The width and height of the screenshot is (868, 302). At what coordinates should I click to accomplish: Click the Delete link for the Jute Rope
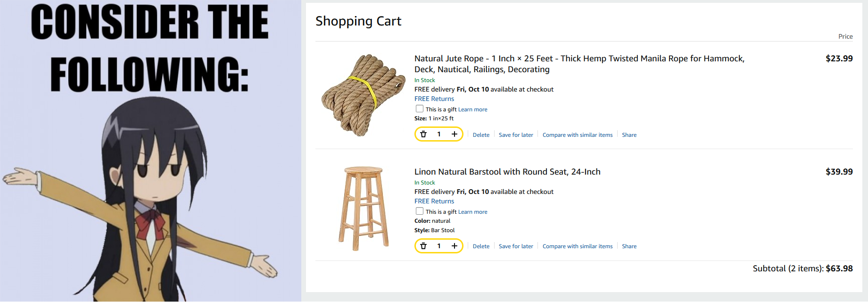(481, 135)
